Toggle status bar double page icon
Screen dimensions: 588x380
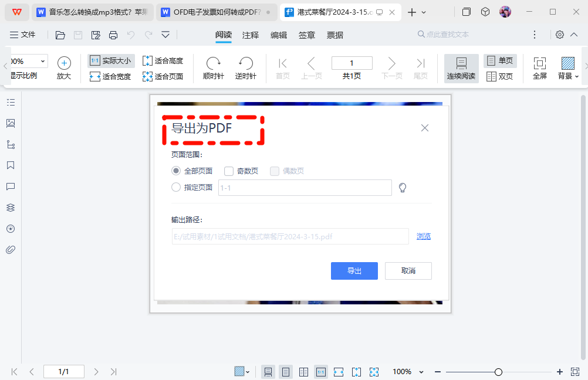pyautogui.click(x=304, y=372)
